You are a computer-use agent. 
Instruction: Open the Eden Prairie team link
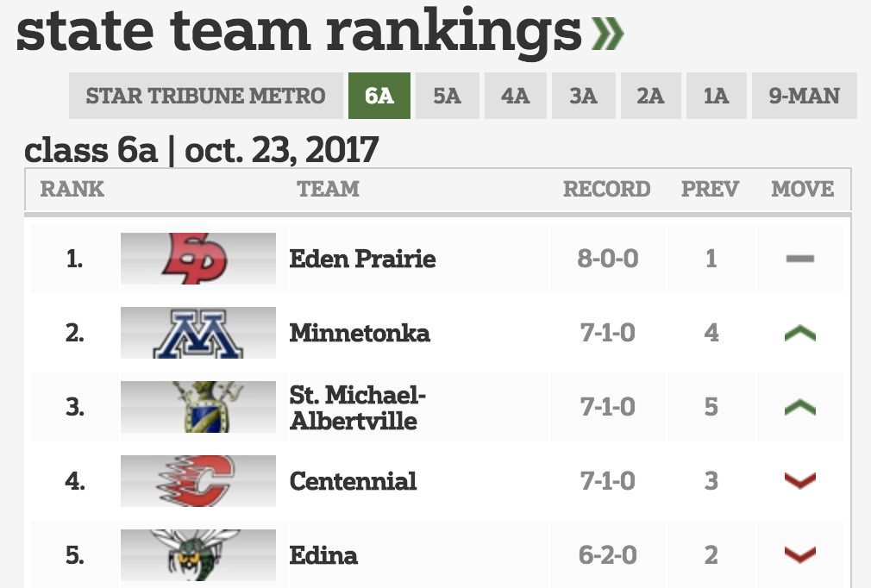pos(362,259)
